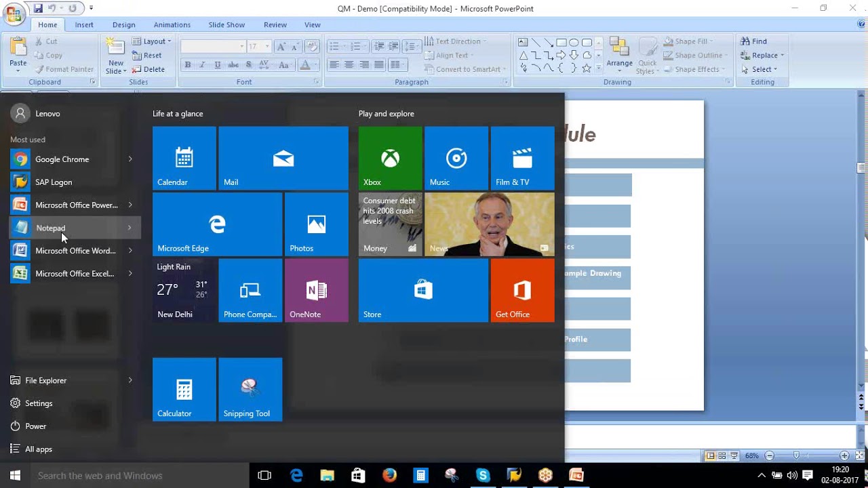Adjust the zoom slider in PowerPoint
868x488 pixels.
797,456
